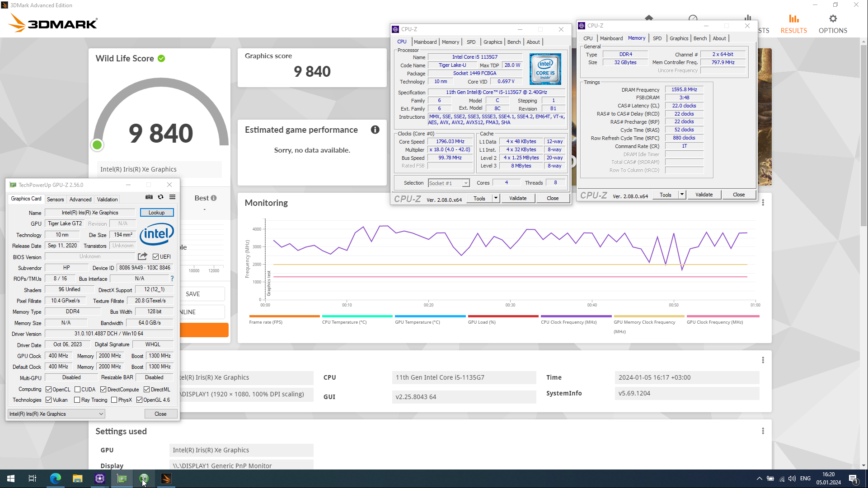Viewport: 868px width, 488px height.
Task: Open the ENG language indicator
Action: (x=805, y=479)
